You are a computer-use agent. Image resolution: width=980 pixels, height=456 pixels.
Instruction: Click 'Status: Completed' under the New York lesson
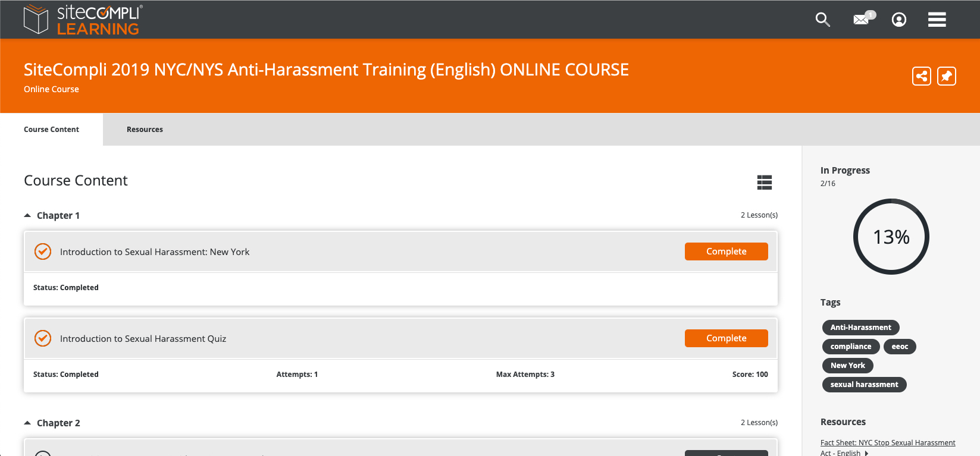(x=66, y=288)
